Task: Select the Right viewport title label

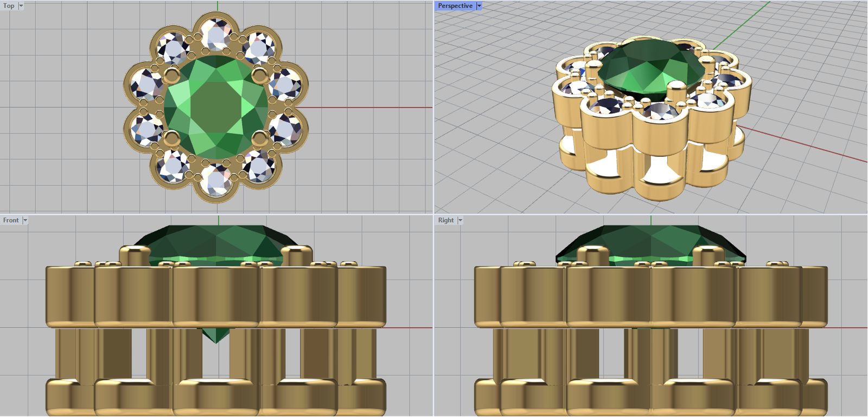Action: point(446,220)
